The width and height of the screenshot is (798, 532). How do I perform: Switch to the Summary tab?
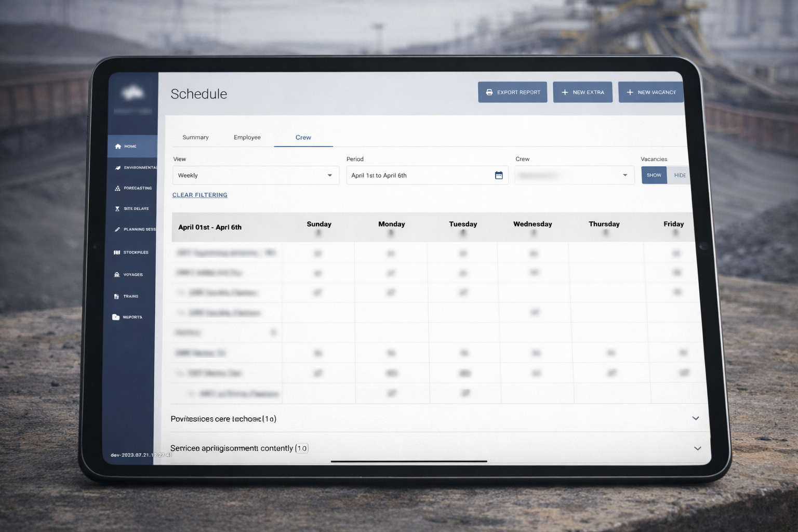195,138
